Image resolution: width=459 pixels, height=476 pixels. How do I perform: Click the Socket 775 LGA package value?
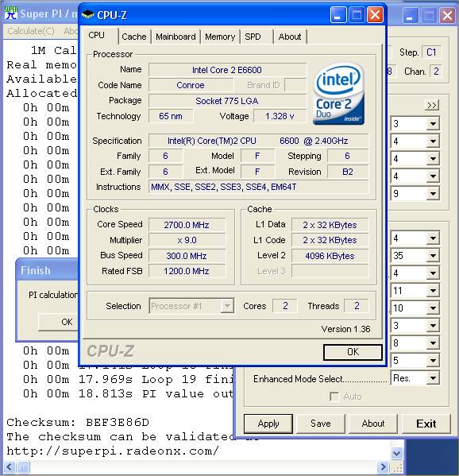(x=227, y=101)
